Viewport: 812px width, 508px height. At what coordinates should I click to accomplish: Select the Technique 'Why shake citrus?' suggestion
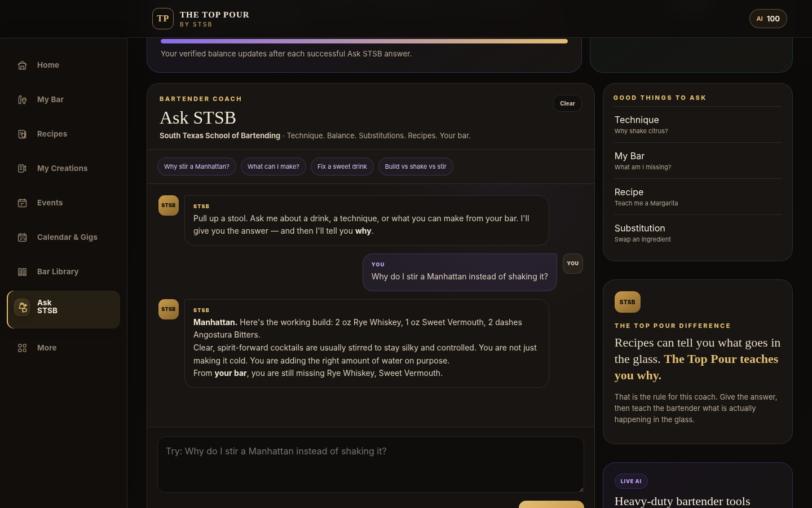click(x=698, y=125)
